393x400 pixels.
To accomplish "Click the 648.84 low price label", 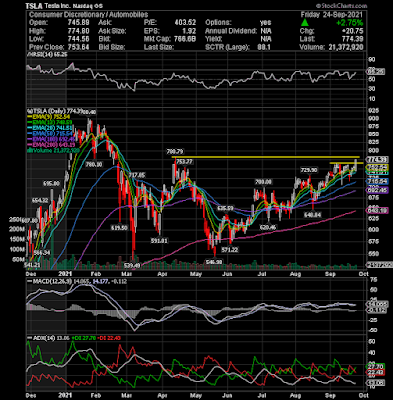I will tap(312, 215).
